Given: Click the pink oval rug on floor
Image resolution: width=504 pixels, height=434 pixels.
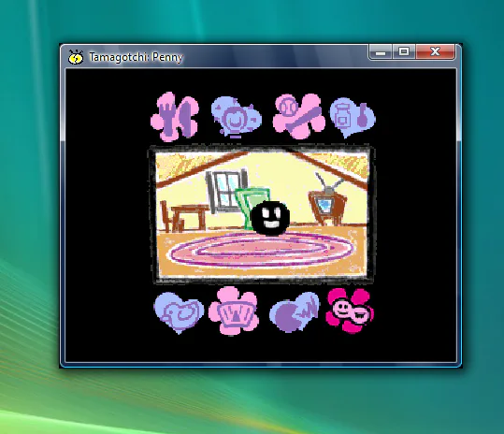Looking at the screenshot, I should coord(260,250).
